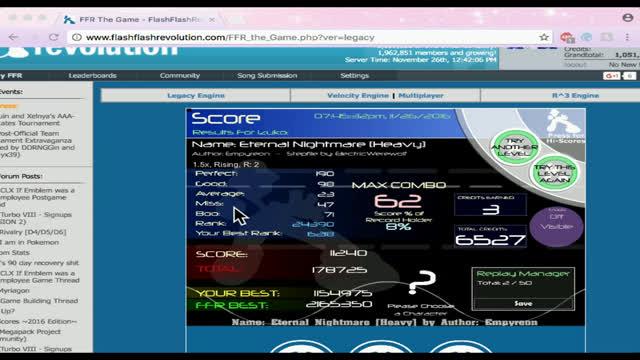Image resolution: width=640 pixels, height=360 pixels.
Task: Click the Press for Hi-Scores character icon
Action: [565, 126]
